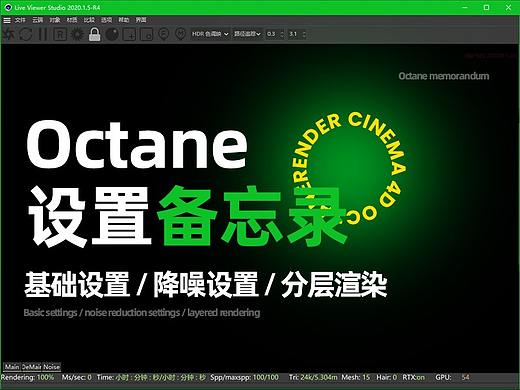Viewport: 520px width, 390px height.
Task: Click the Live Viewer Studio title bar app icon
Action: 8,7
